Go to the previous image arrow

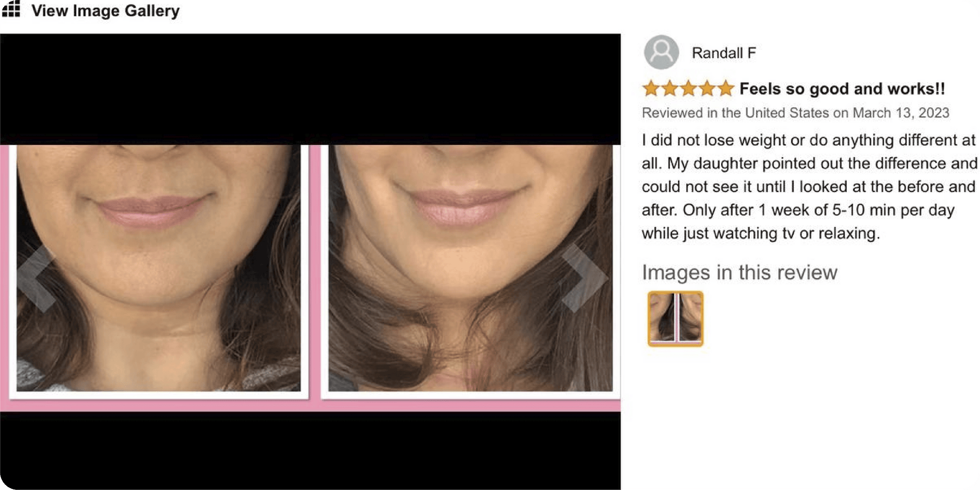coord(36,279)
